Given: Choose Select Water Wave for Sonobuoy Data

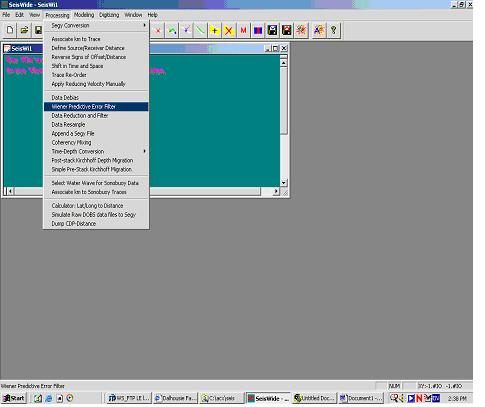Looking at the screenshot, I should point(96,183).
